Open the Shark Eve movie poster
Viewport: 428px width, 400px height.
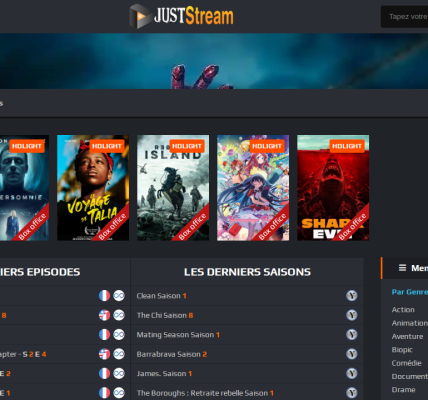pyautogui.click(x=333, y=188)
